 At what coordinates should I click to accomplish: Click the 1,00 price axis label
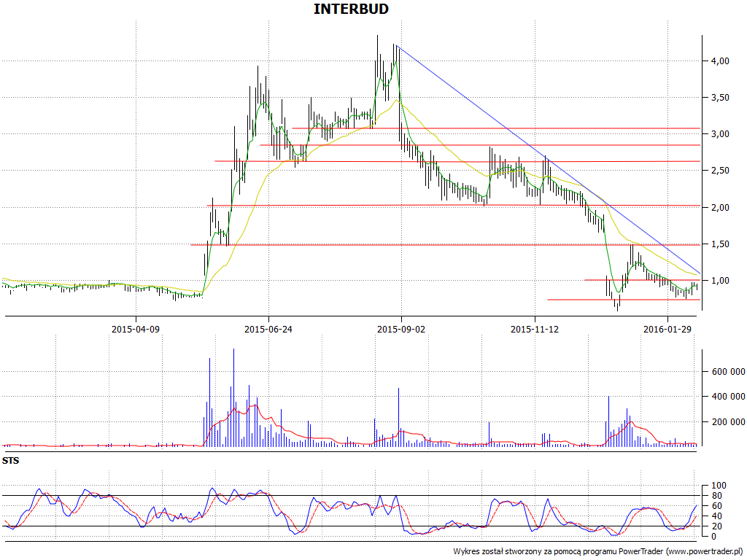[x=720, y=281]
